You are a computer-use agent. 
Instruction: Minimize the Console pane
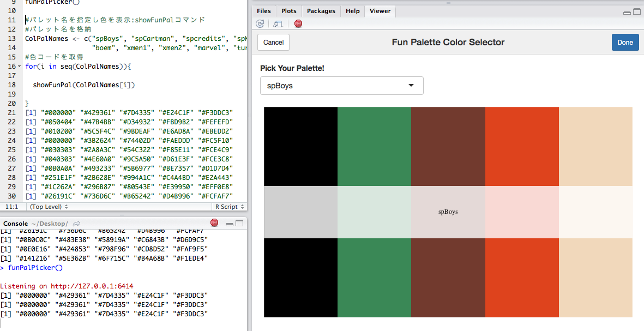[x=230, y=224]
